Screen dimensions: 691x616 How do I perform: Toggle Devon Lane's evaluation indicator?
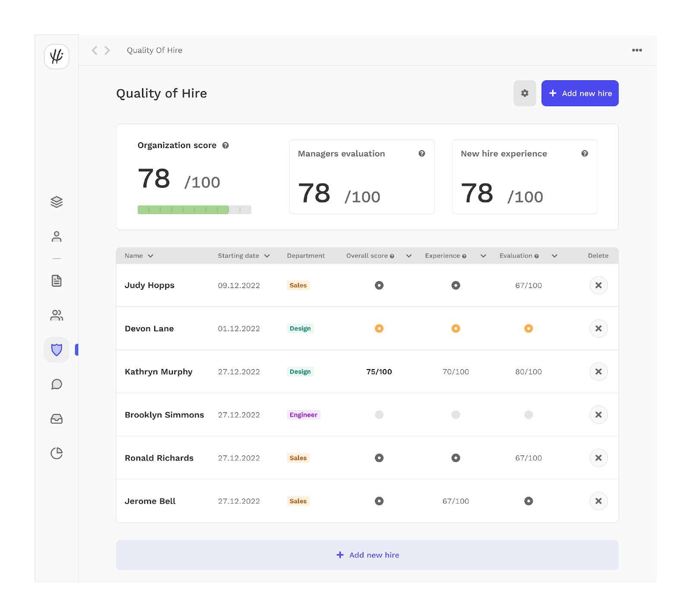[528, 328]
